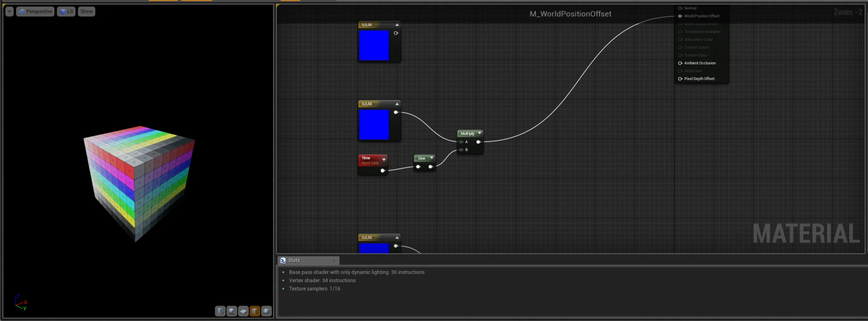The width and height of the screenshot is (868, 321).
Task: Close the Stats panel
Action: (x=334, y=260)
